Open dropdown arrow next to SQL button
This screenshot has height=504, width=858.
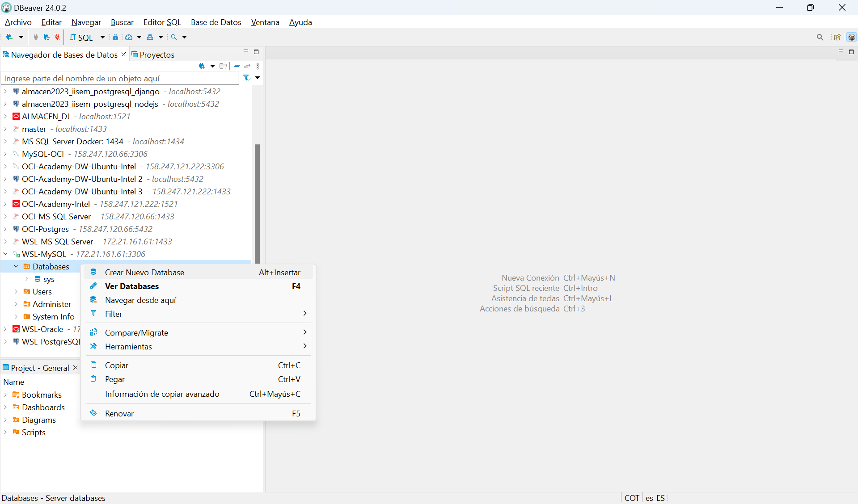pos(102,37)
